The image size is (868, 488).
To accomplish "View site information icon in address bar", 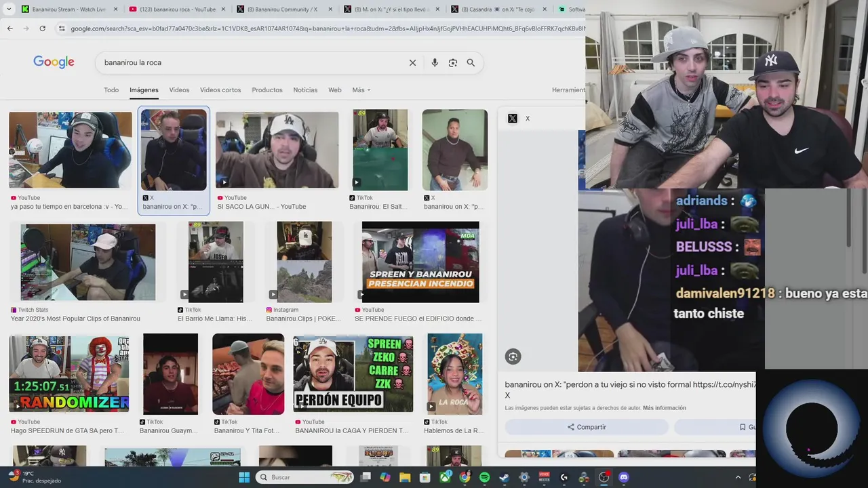I will (x=61, y=28).
